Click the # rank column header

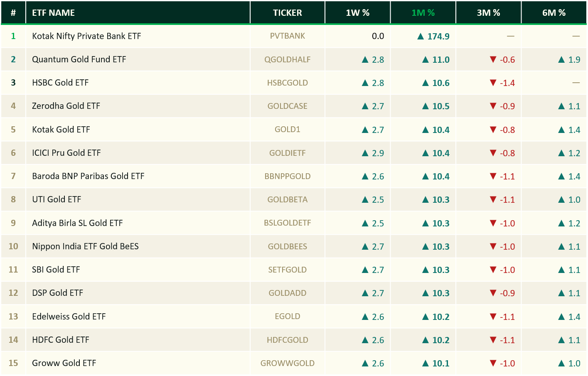[x=13, y=13]
